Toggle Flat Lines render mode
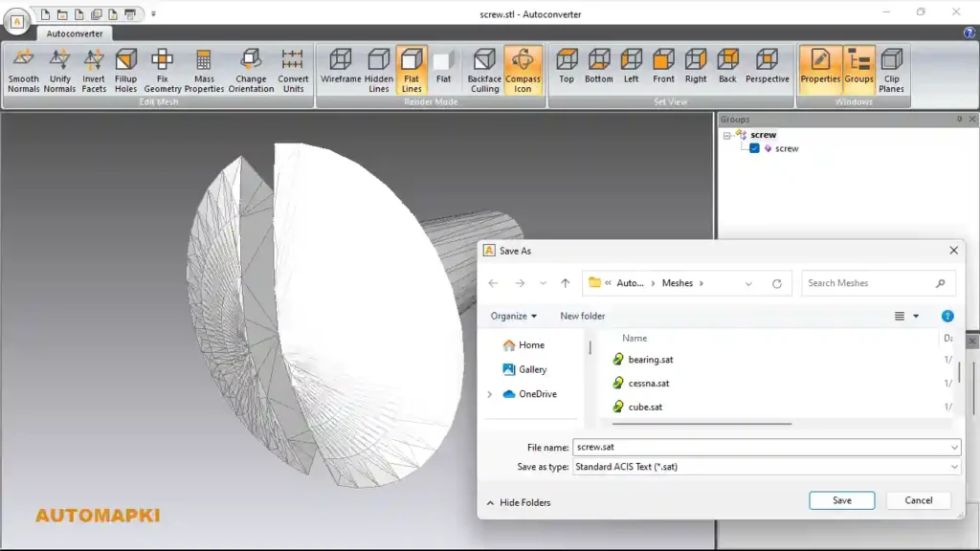 [x=412, y=70]
